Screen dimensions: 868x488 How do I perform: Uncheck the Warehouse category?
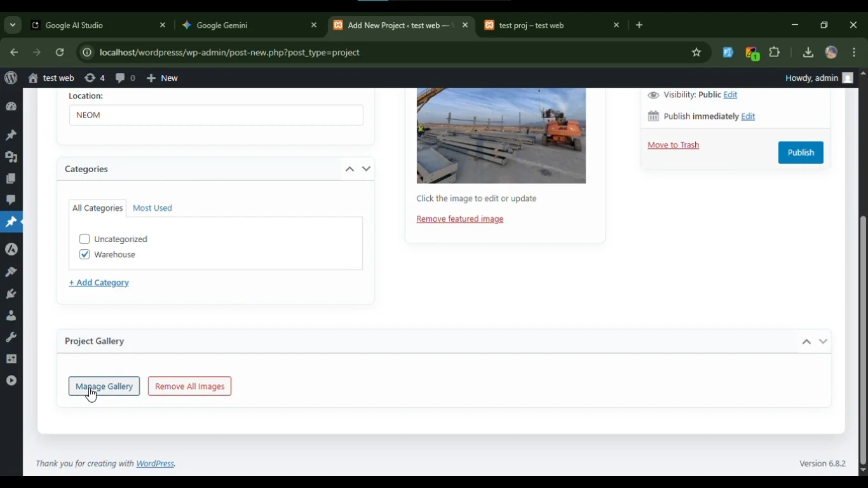coord(85,254)
